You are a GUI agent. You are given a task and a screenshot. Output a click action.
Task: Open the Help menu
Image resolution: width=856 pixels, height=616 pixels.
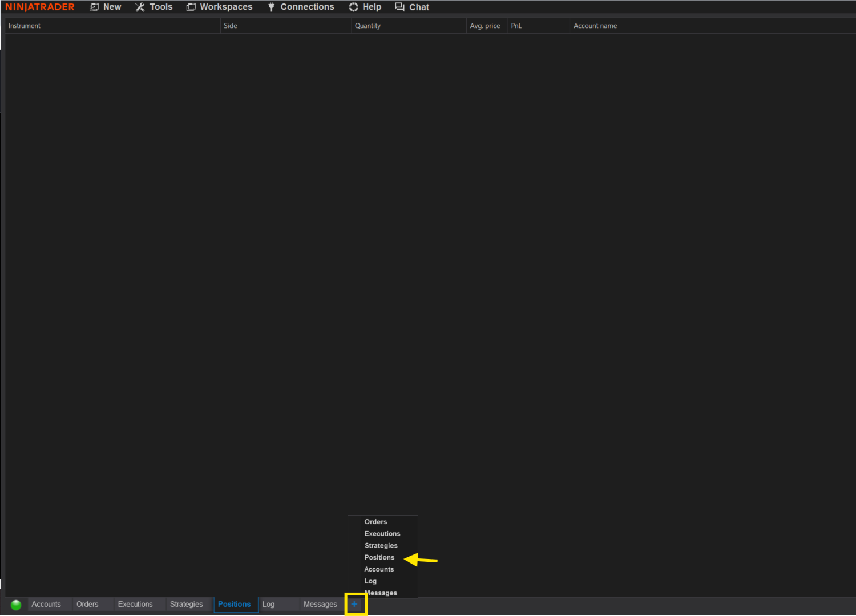point(365,7)
